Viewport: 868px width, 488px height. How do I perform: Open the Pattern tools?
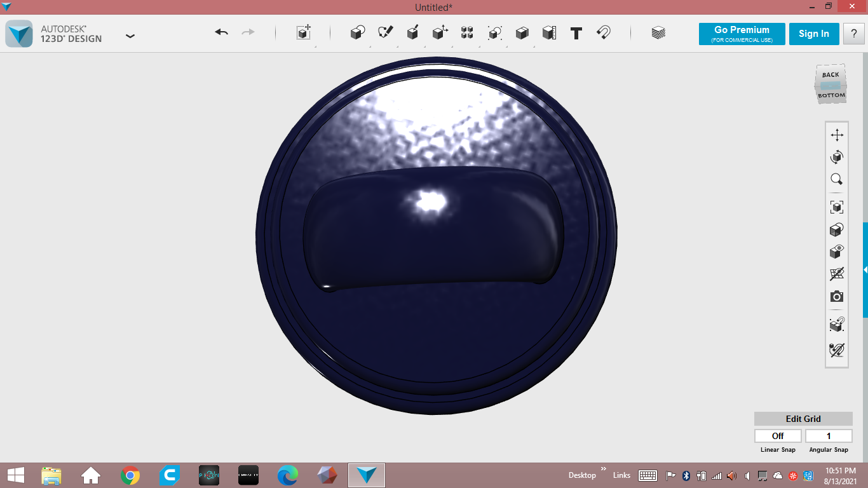point(467,33)
